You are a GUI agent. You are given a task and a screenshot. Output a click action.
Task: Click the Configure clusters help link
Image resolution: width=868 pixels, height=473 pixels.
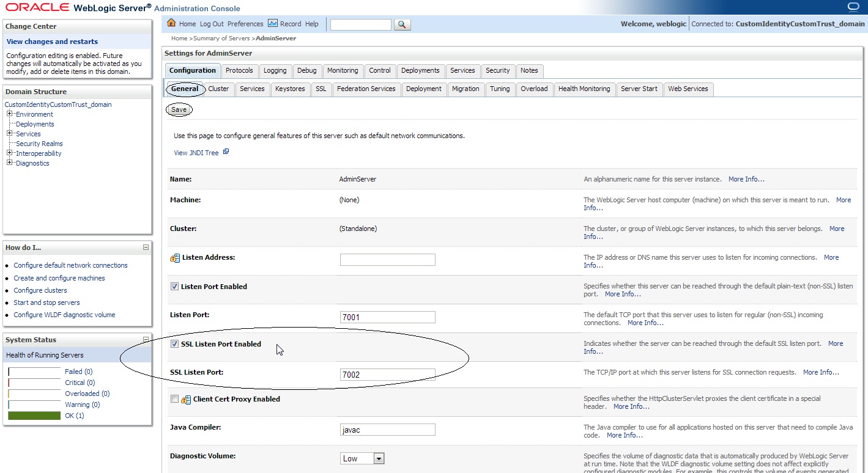[x=40, y=290]
